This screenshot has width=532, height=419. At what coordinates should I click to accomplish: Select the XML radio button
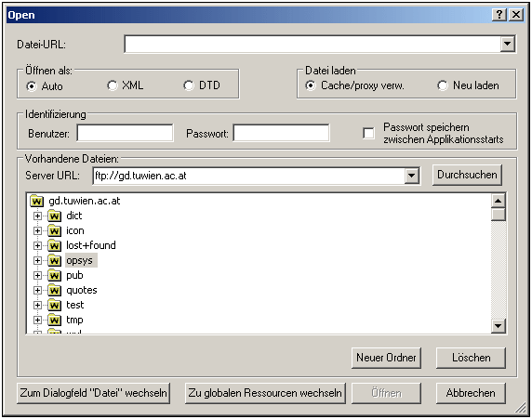coord(113,85)
